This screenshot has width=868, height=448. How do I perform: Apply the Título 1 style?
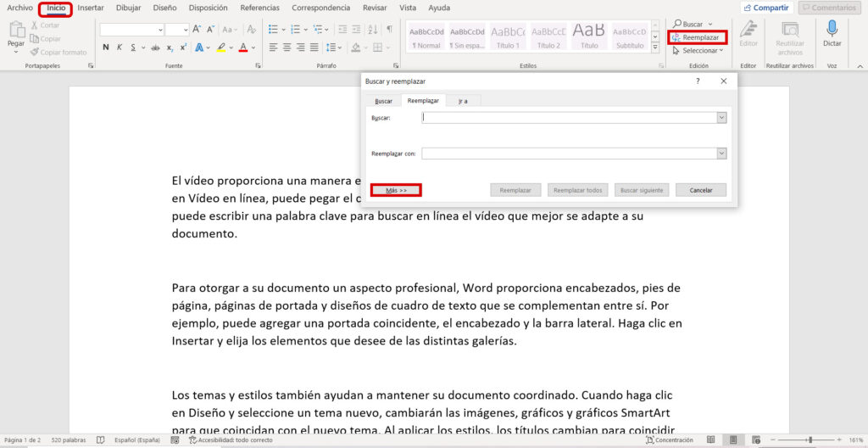(509, 37)
